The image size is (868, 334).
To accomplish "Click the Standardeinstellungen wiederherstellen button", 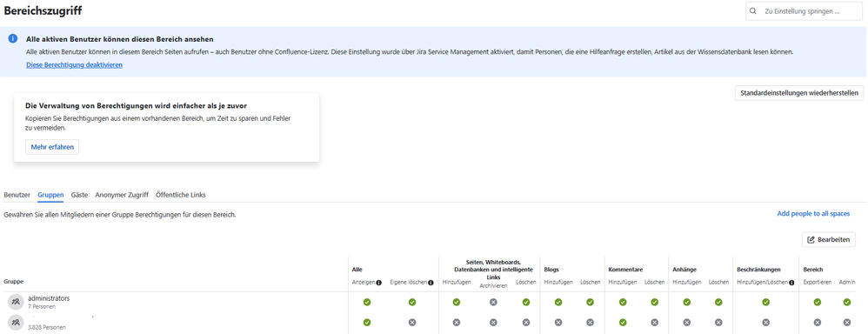I will tap(798, 93).
